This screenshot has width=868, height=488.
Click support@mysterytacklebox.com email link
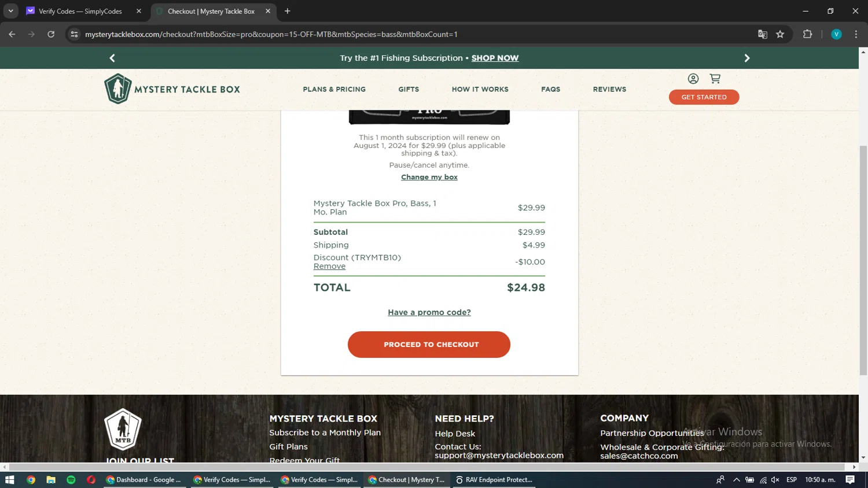pos(499,456)
